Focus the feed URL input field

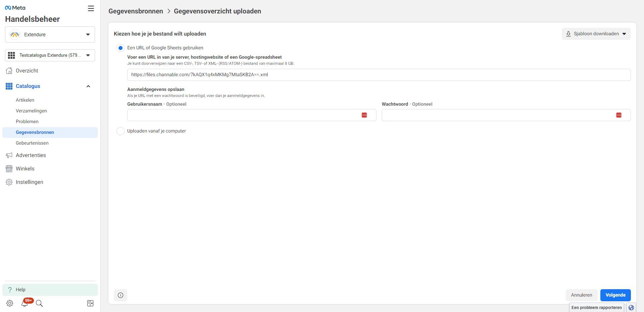point(379,75)
